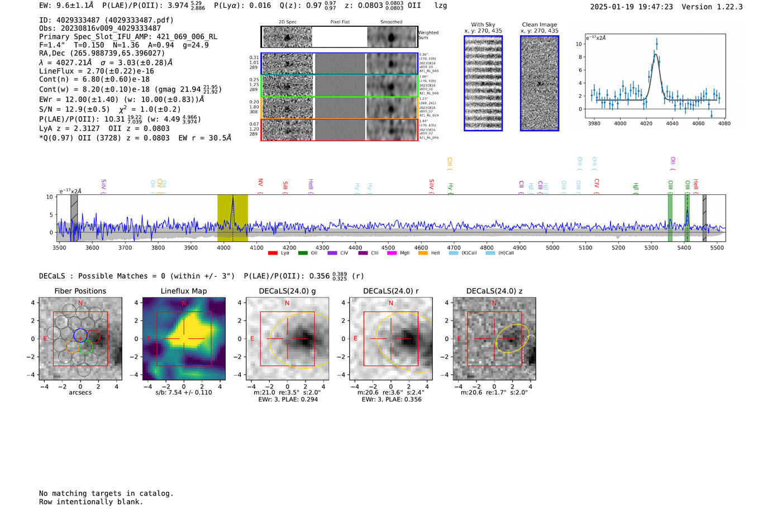Viewport: 782px width, 532px height.
Task: Click the red NV line label
Action: click(260, 185)
